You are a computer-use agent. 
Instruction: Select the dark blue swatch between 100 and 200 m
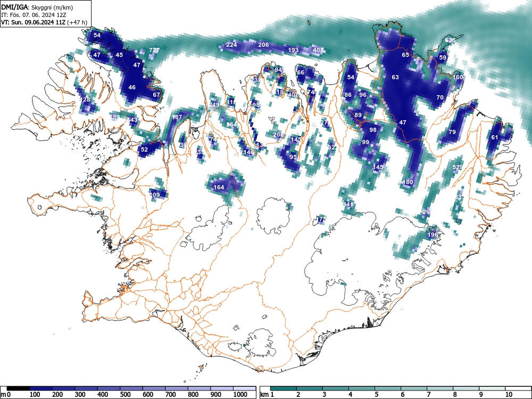41,388
